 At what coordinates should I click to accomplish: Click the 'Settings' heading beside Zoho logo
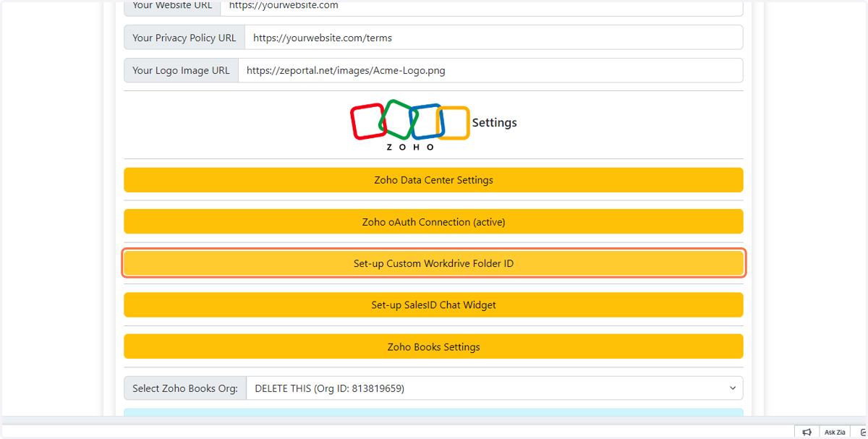pyautogui.click(x=495, y=123)
